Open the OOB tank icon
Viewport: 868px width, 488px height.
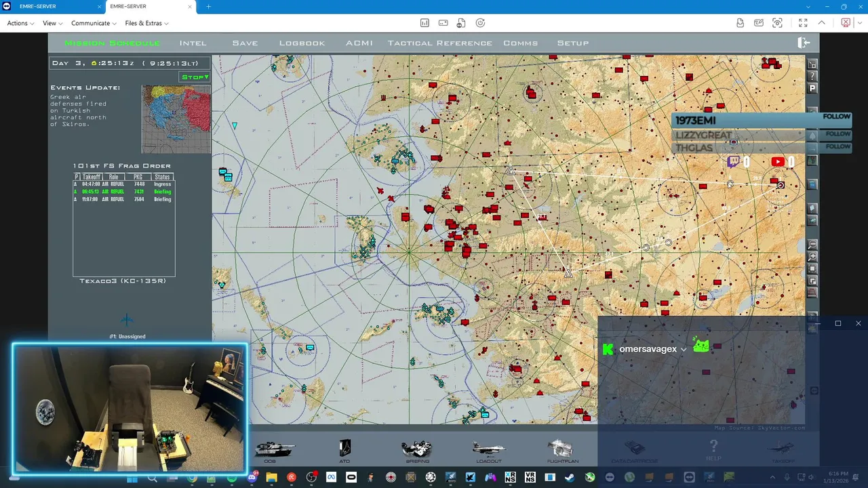click(x=275, y=449)
